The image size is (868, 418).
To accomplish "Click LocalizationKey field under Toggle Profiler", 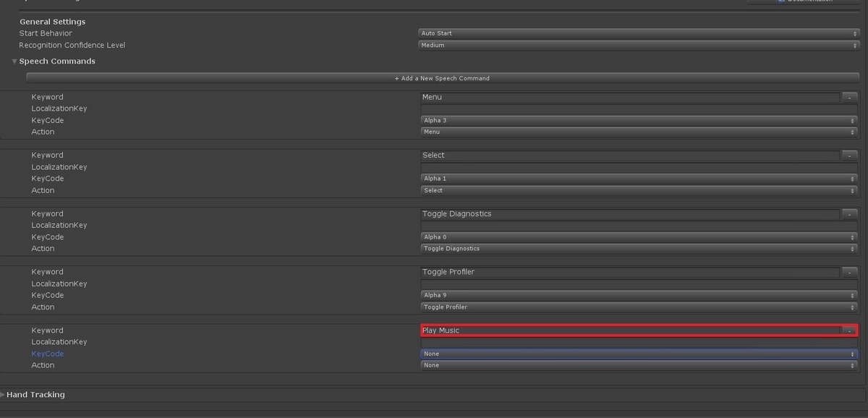I will point(639,283).
